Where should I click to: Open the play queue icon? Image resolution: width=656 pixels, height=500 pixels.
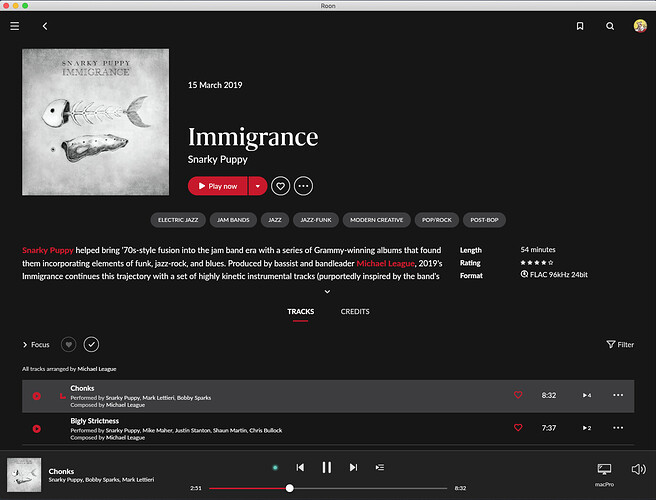tap(380, 467)
